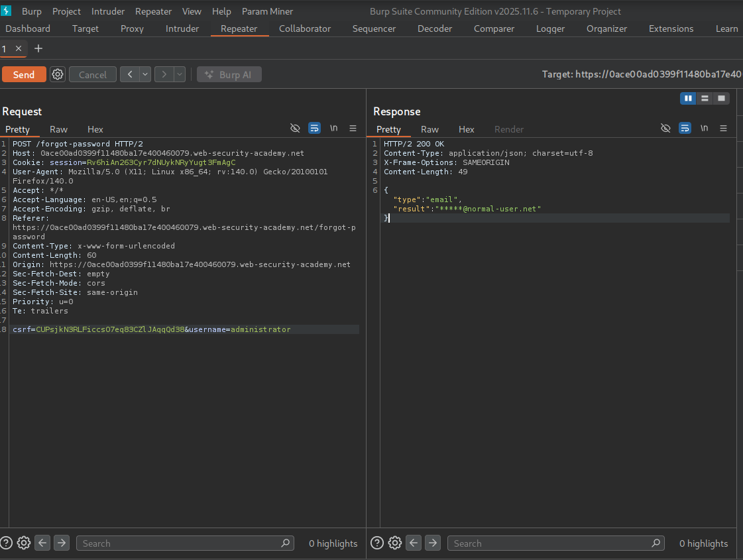
Task: Switch to the Collaborator tool tab
Action: (305, 28)
